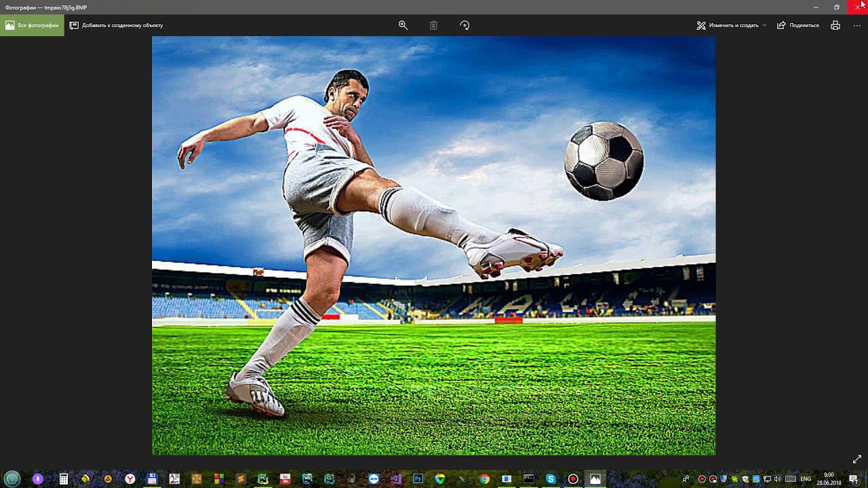Switch input language via ENG indicator

[806, 479]
